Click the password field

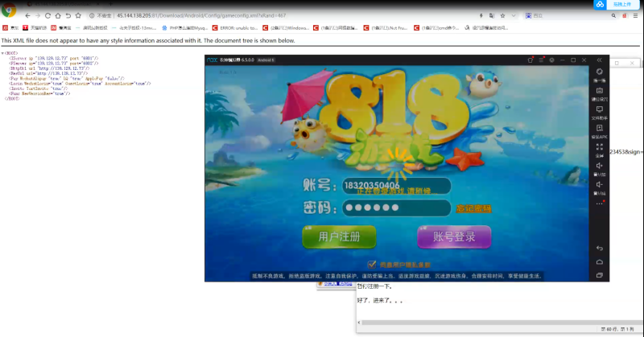(x=396, y=208)
